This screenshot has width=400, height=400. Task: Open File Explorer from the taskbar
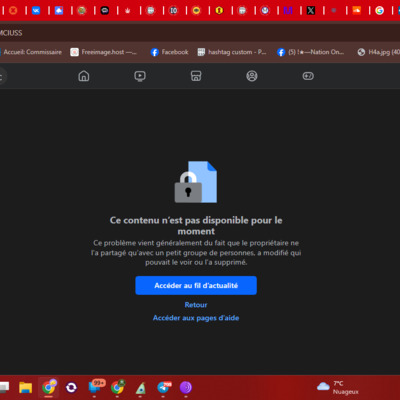tap(25, 387)
